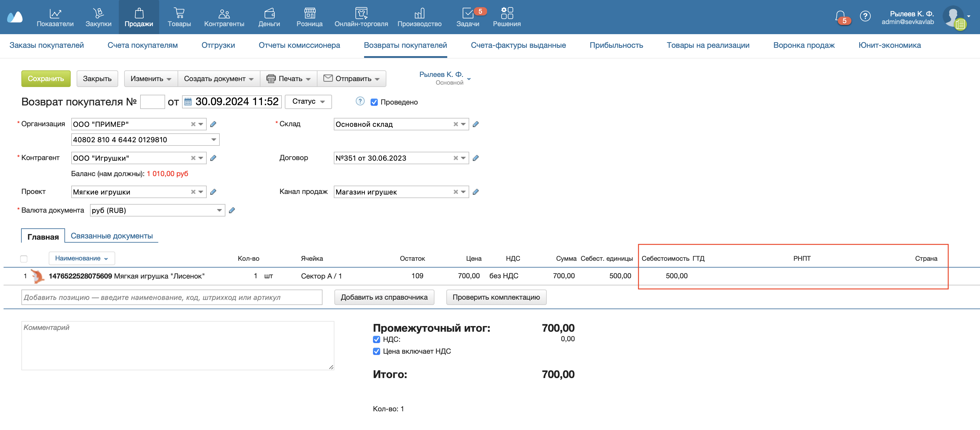This screenshot has height=430, width=980.
Task: Open the Создать документ dropdown
Action: pyautogui.click(x=218, y=79)
